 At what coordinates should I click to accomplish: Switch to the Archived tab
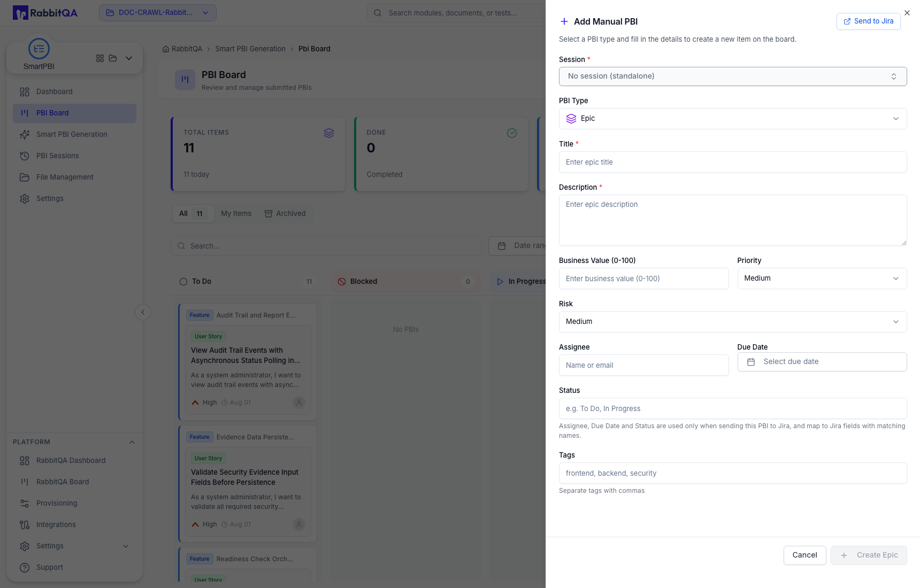point(285,214)
